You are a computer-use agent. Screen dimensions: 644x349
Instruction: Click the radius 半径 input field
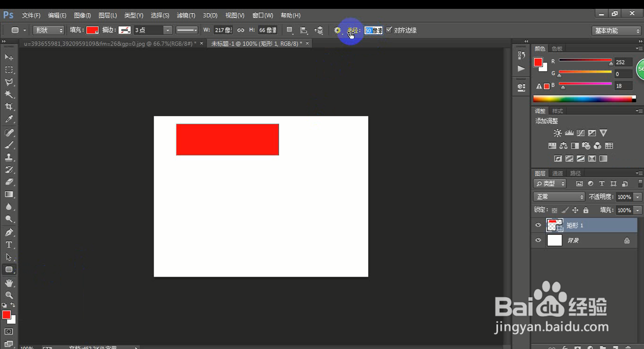point(374,30)
